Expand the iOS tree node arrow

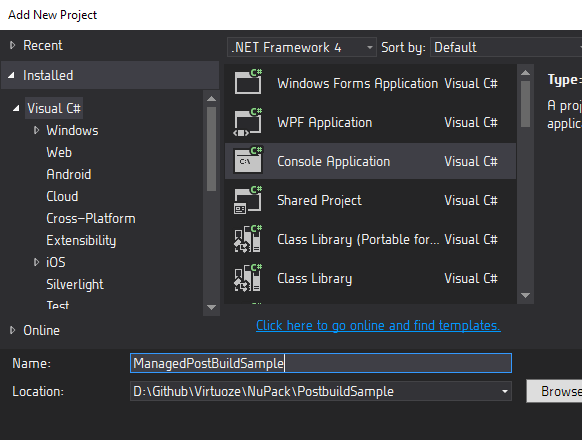pos(36,262)
